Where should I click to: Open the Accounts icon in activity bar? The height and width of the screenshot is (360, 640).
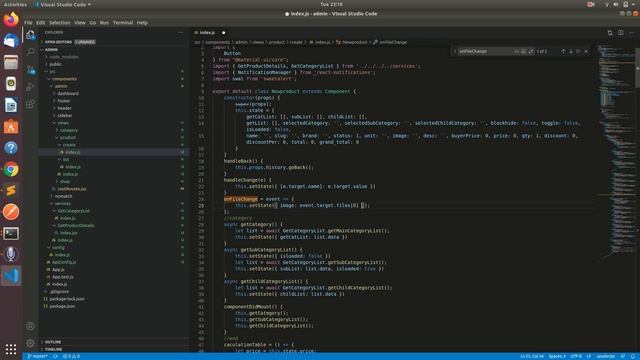point(30,326)
